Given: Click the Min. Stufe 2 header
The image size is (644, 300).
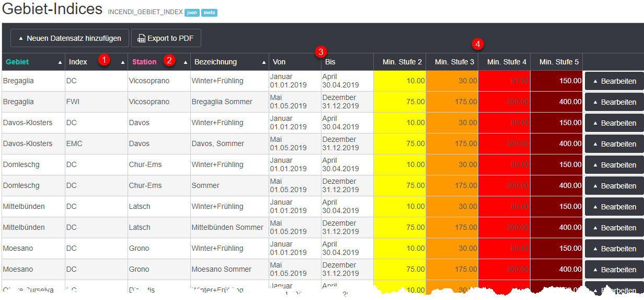Looking at the screenshot, I should coord(400,62).
